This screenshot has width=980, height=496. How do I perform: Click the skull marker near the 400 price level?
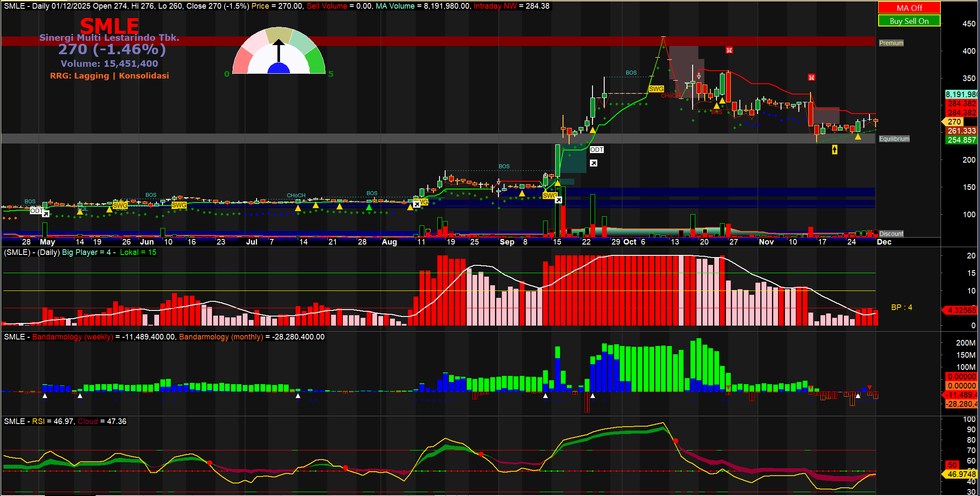[x=729, y=50]
